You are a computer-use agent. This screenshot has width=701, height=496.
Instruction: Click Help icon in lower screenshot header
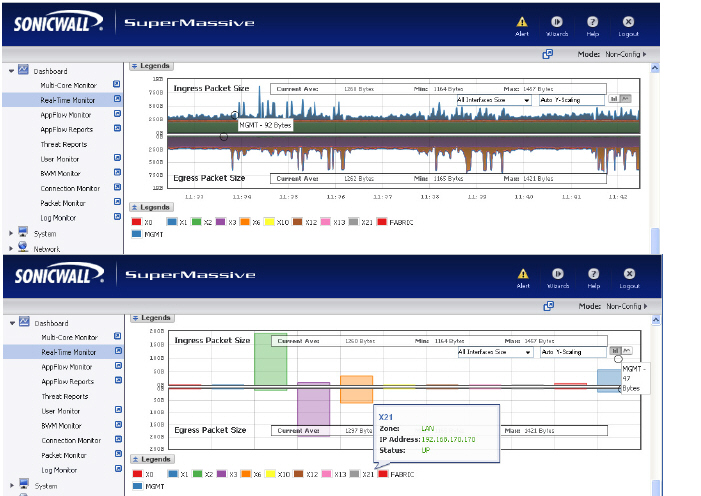[593, 274]
